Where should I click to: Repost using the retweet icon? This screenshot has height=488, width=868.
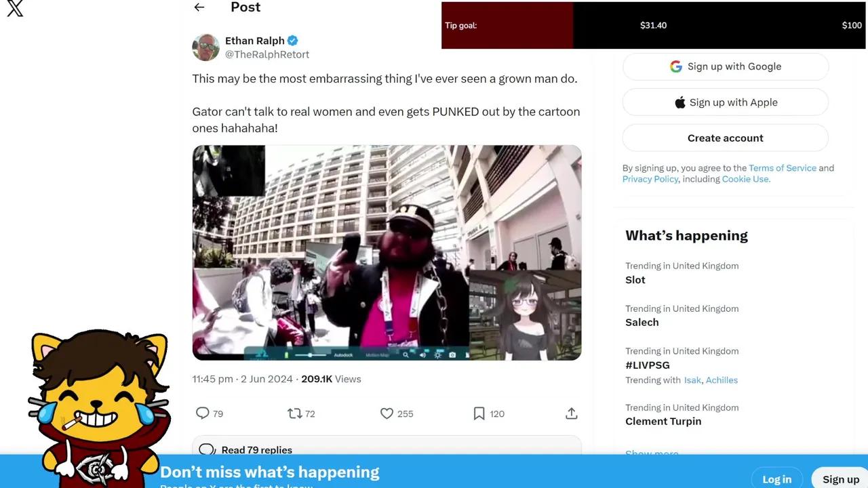pyautogui.click(x=294, y=413)
